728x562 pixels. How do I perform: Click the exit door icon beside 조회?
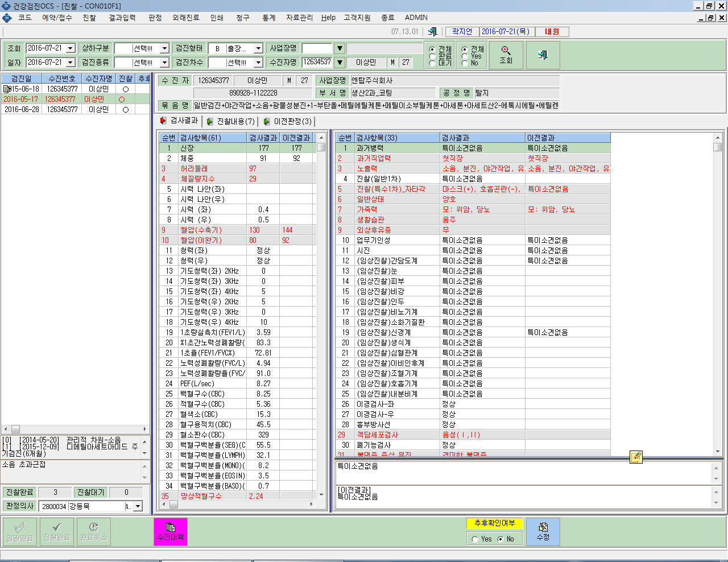[x=543, y=55]
